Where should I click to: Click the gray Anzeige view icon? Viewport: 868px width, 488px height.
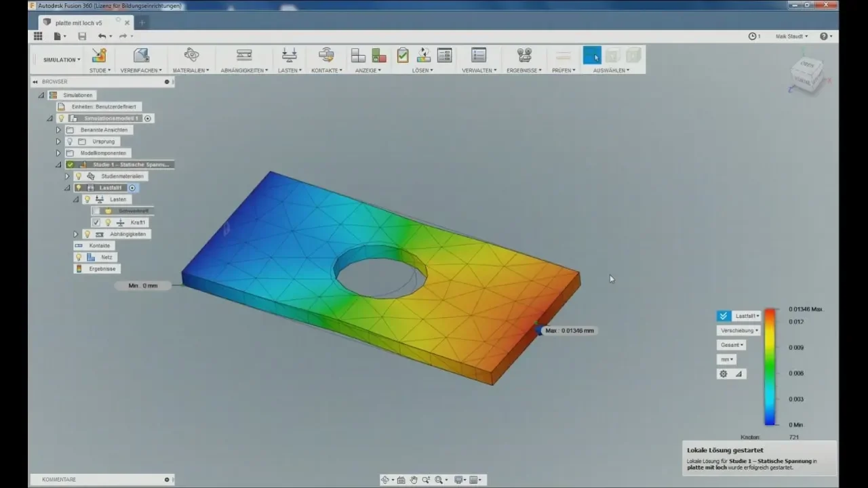pyautogui.click(x=358, y=56)
